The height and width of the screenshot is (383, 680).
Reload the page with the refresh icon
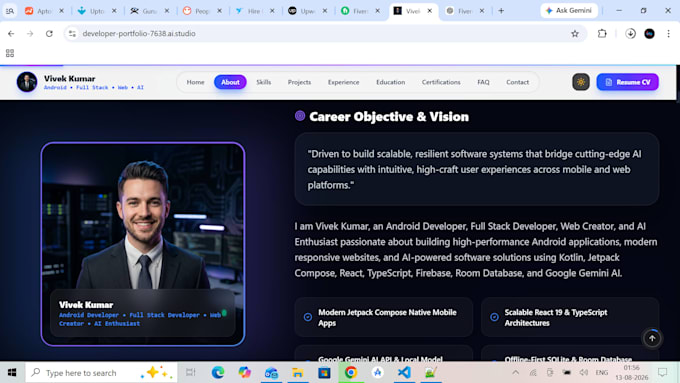pyautogui.click(x=49, y=33)
